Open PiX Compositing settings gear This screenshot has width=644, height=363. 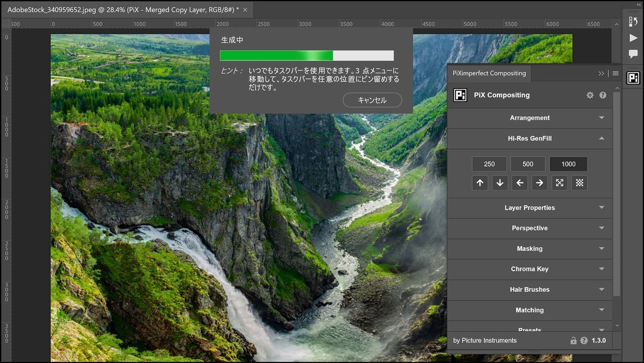(590, 95)
